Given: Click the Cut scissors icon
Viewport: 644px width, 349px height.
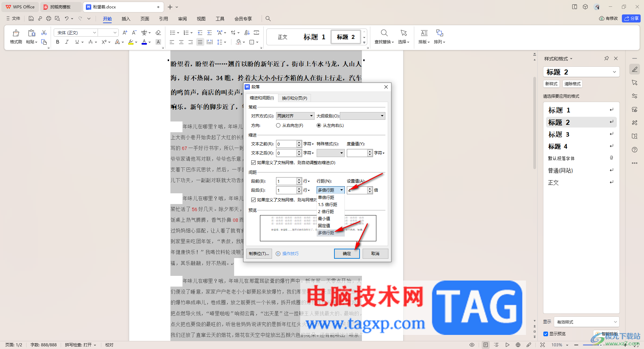Looking at the screenshot, I should click(x=44, y=33).
